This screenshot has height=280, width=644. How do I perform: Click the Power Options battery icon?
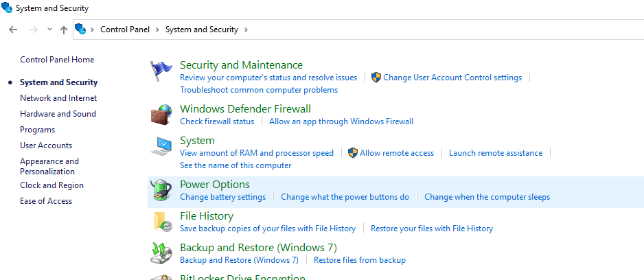pos(161,191)
